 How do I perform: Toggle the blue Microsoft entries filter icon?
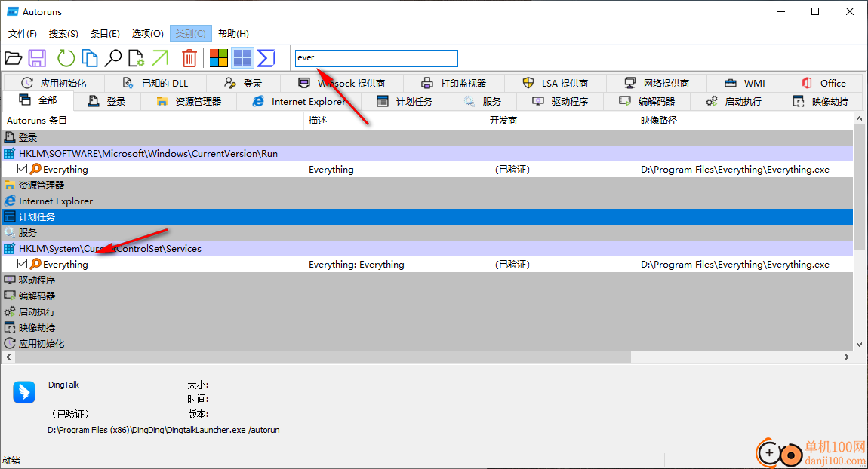tap(242, 58)
